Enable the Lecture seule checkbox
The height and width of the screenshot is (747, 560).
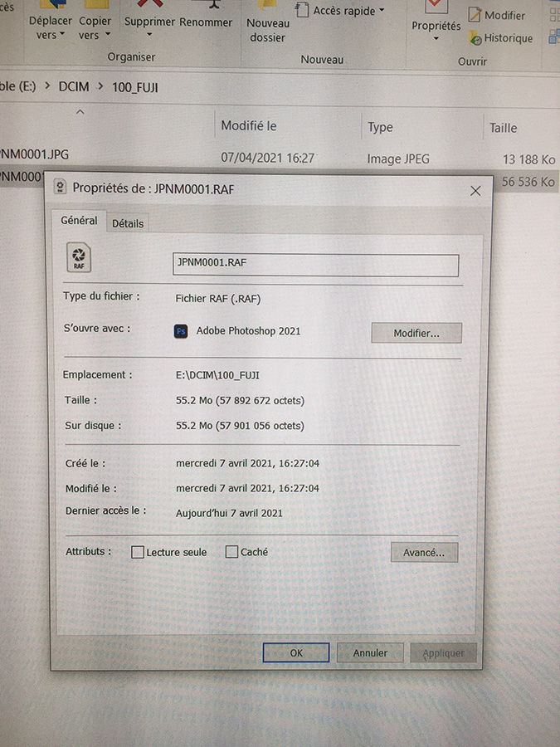coord(138,552)
